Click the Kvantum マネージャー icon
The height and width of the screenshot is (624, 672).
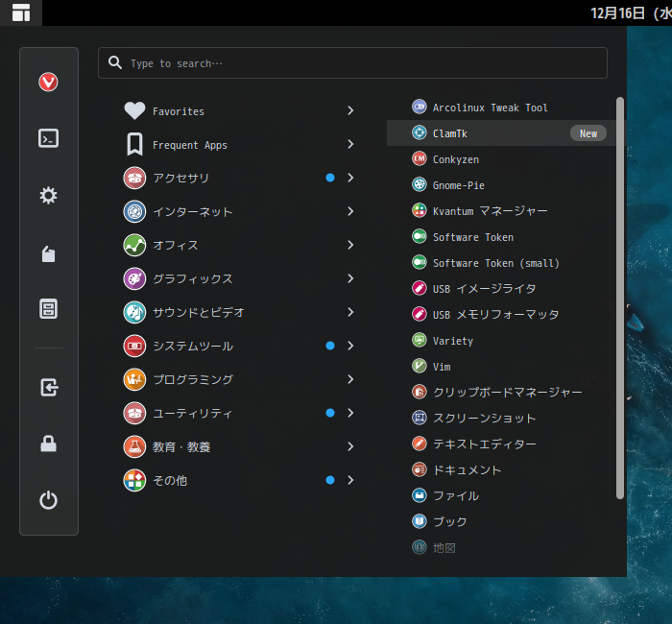[420, 210]
